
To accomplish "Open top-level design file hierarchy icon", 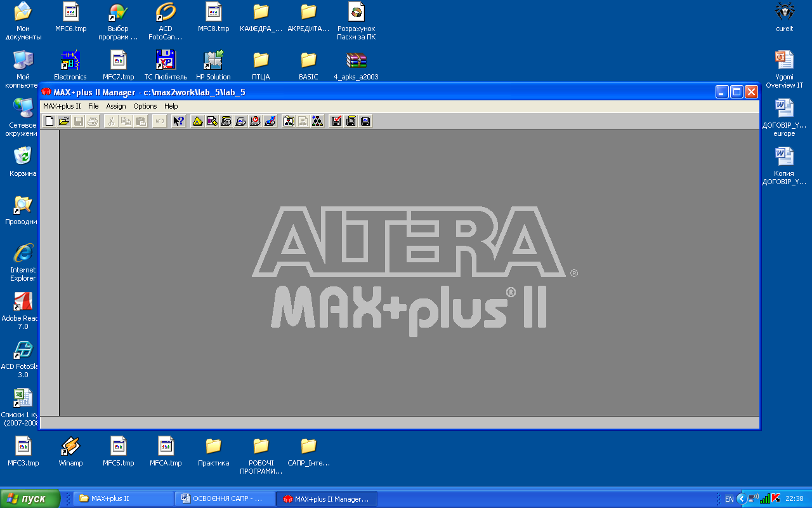I will pos(318,121).
